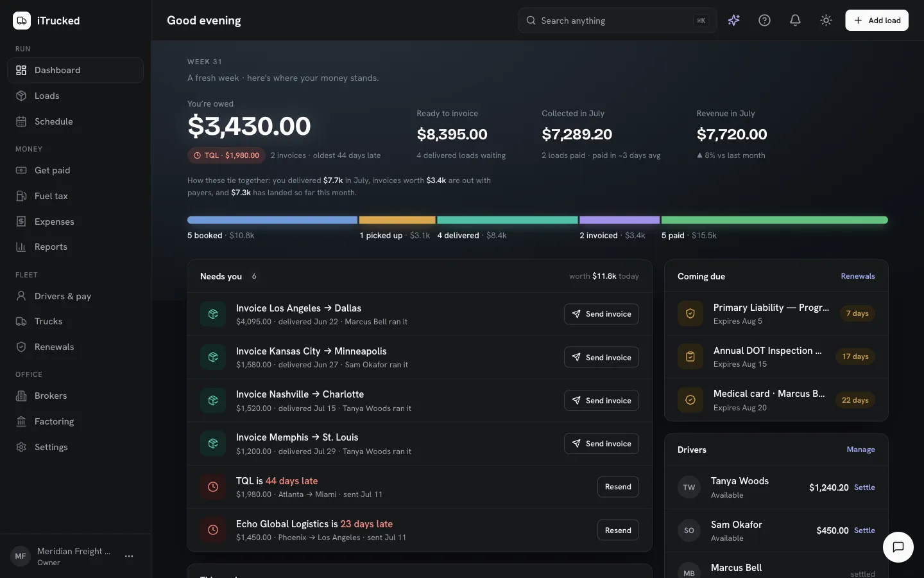
Task: Go to Loads in sidebar
Action: (75, 96)
